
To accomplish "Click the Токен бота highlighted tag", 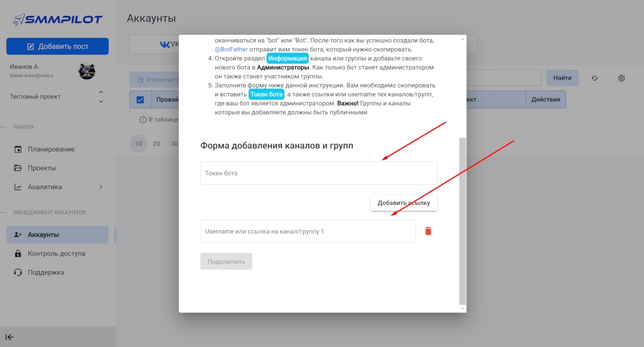I will tap(267, 95).
